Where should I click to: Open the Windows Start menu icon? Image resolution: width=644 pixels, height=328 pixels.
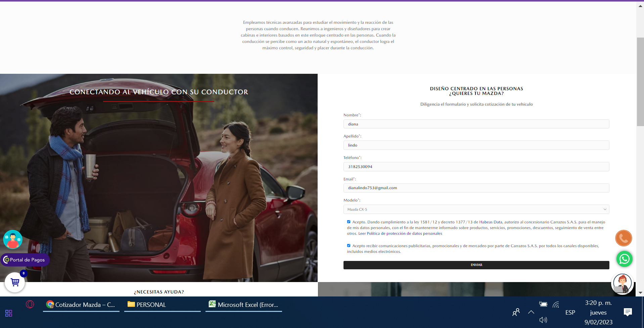click(x=9, y=313)
